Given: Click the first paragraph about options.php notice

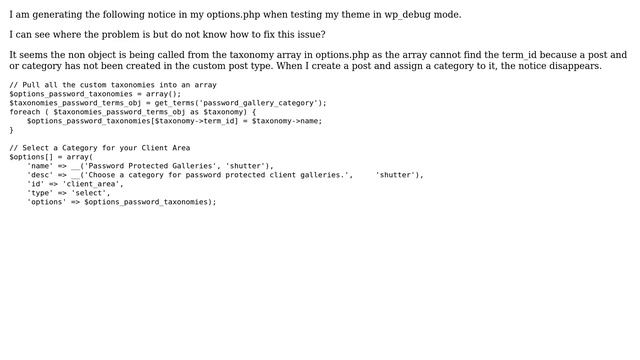Looking at the screenshot, I should point(235,15).
